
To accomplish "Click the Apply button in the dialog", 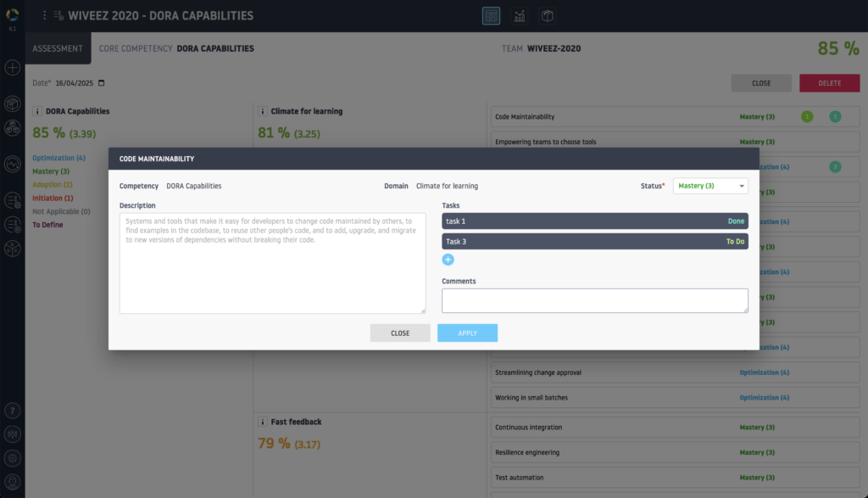I will pyautogui.click(x=467, y=333).
